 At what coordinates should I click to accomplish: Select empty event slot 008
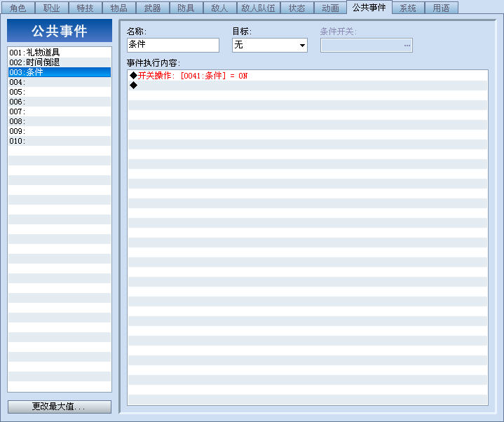pos(60,121)
